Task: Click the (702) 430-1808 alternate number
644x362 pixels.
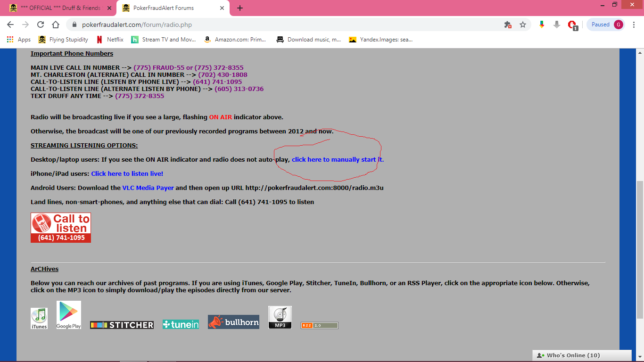Action: coord(223,74)
